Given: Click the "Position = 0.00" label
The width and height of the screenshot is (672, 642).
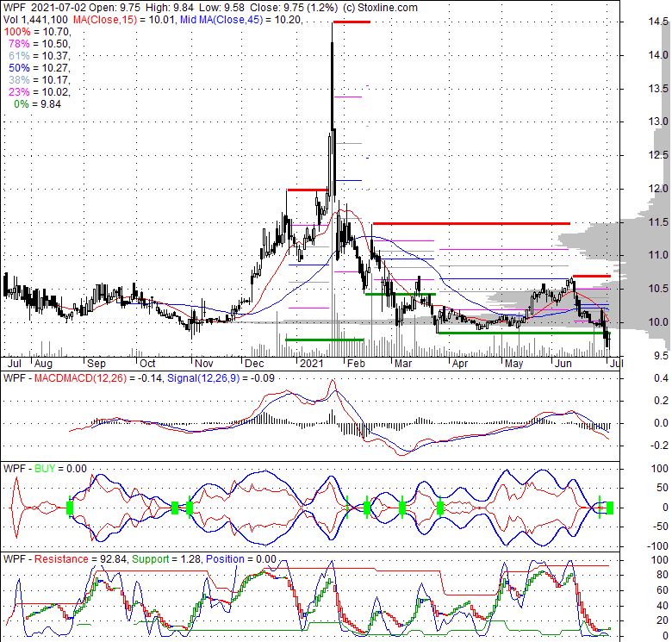Looking at the screenshot, I should pyautogui.click(x=241, y=559).
